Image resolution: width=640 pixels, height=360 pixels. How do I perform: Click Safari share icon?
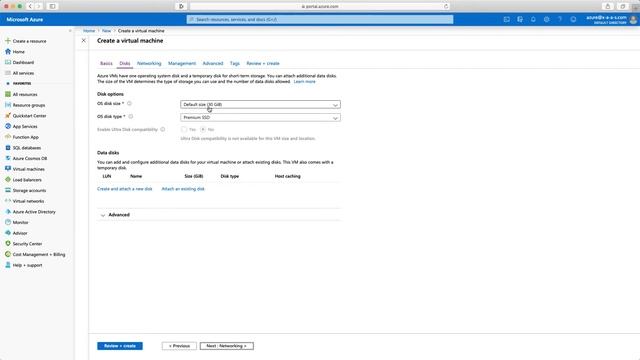click(608, 6)
